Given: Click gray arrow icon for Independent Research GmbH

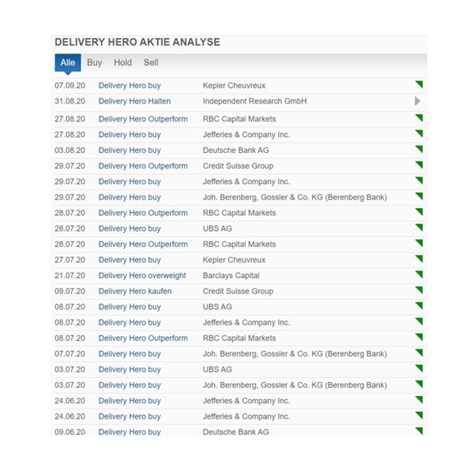Looking at the screenshot, I should tap(418, 101).
